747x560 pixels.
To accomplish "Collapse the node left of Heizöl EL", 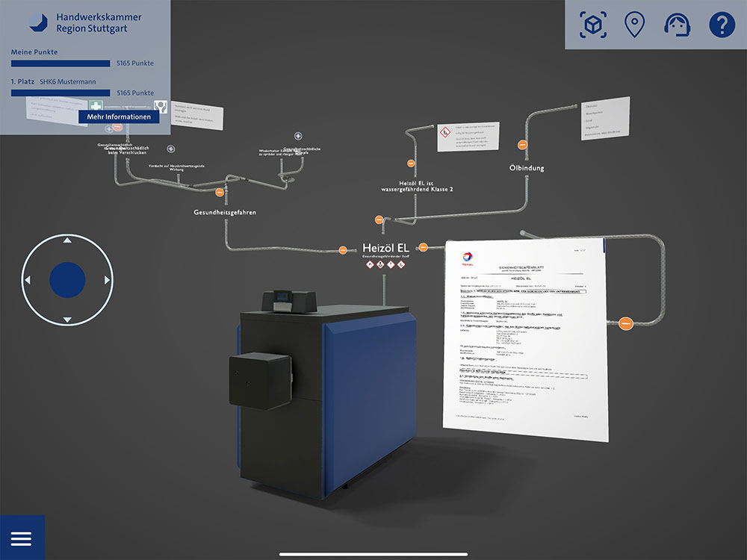I will pos(343,249).
